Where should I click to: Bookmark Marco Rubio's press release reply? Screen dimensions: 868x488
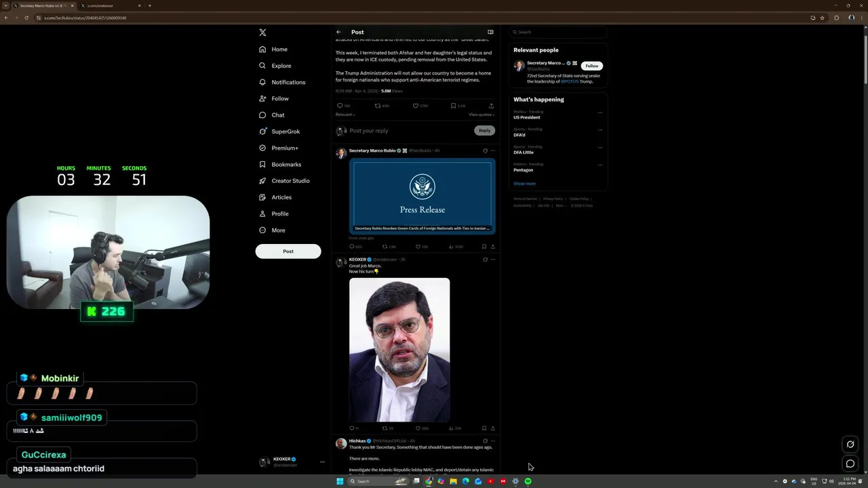(x=484, y=247)
